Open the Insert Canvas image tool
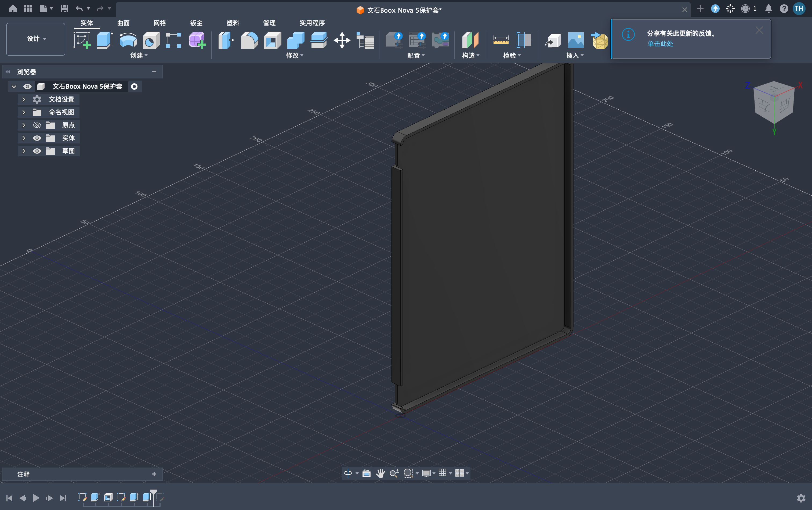The image size is (812, 510). pyautogui.click(x=576, y=40)
